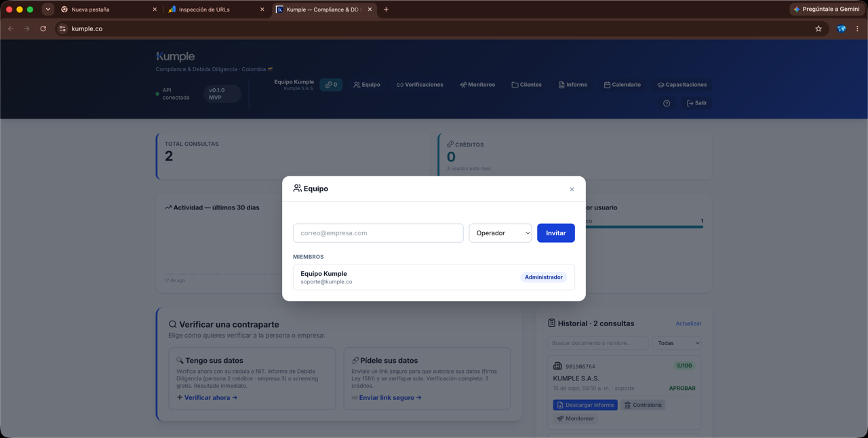Viewport: 868px width, 438px height.
Task: Click the soporte@kumple.co member email
Action: pos(326,282)
